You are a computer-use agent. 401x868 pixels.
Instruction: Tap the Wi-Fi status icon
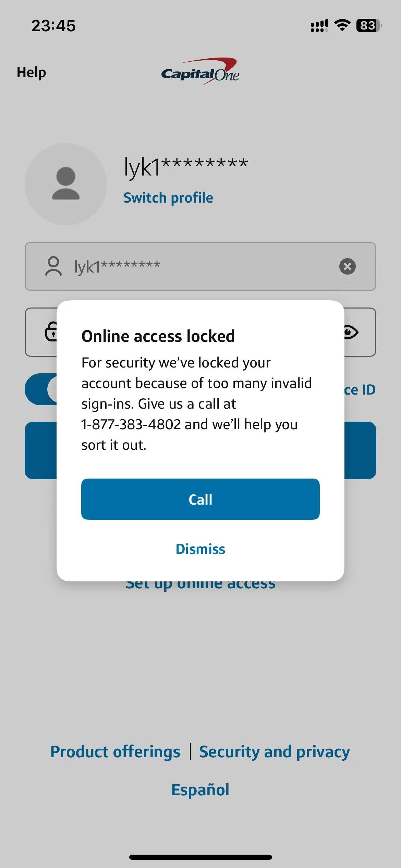click(342, 25)
